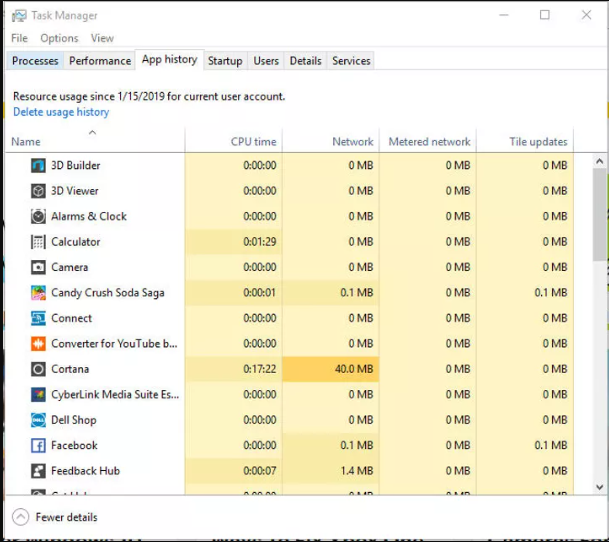This screenshot has width=609, height=542.
Task: Select the App history tab
Action: pyautogui.click(x=169, y=59)
